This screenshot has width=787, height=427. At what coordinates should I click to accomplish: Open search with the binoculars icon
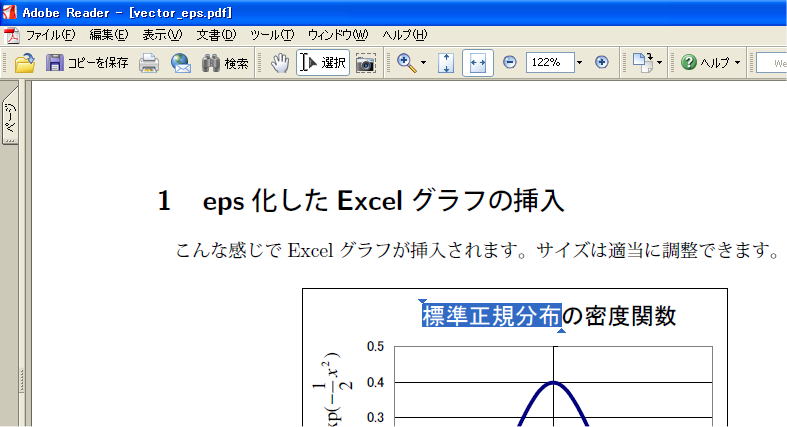pos(211,63)
